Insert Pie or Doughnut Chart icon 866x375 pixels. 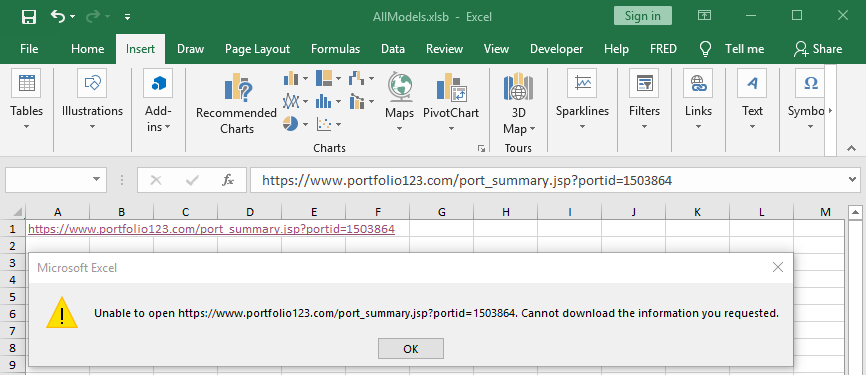pos(291,124)
